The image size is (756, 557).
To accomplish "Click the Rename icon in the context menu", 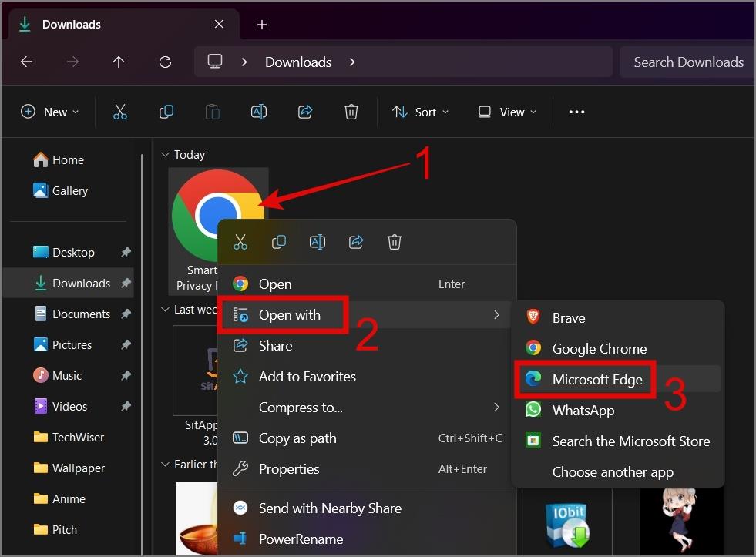I will 318,242.
